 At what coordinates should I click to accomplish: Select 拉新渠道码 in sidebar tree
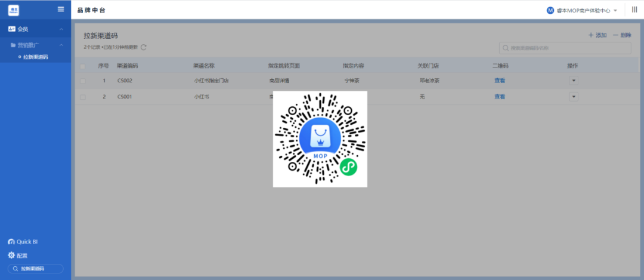pos(35,57)
